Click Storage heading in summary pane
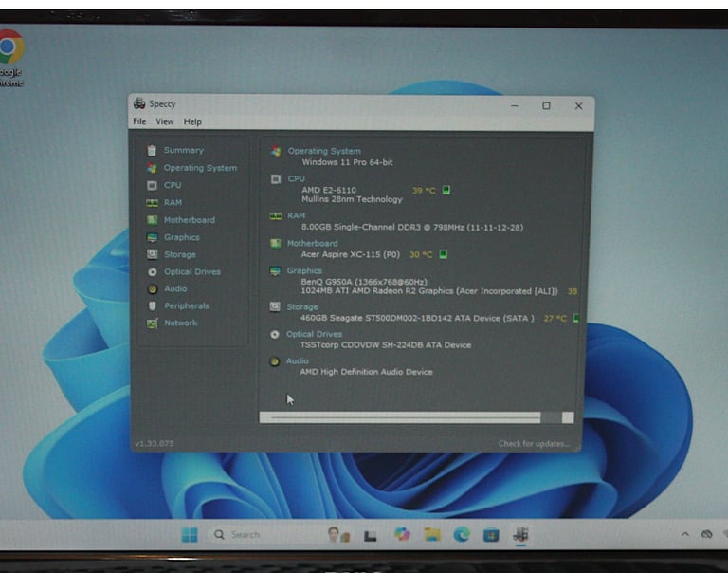The height and width of the screenshot is (573, 728). pos(302,306)
